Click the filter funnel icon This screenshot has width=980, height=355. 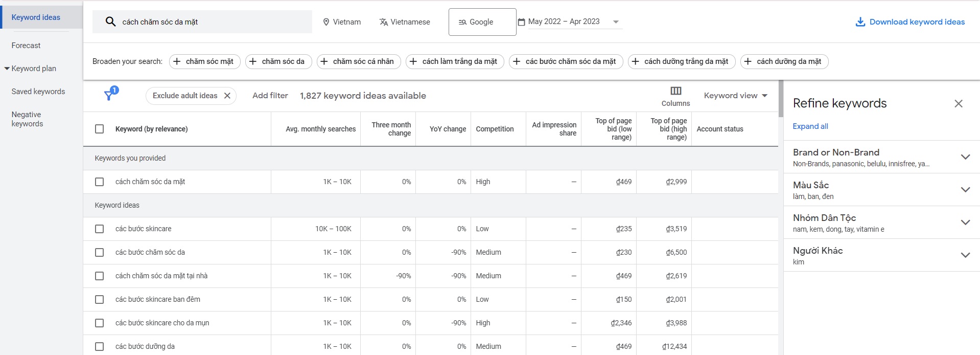[x=109, y=95]
